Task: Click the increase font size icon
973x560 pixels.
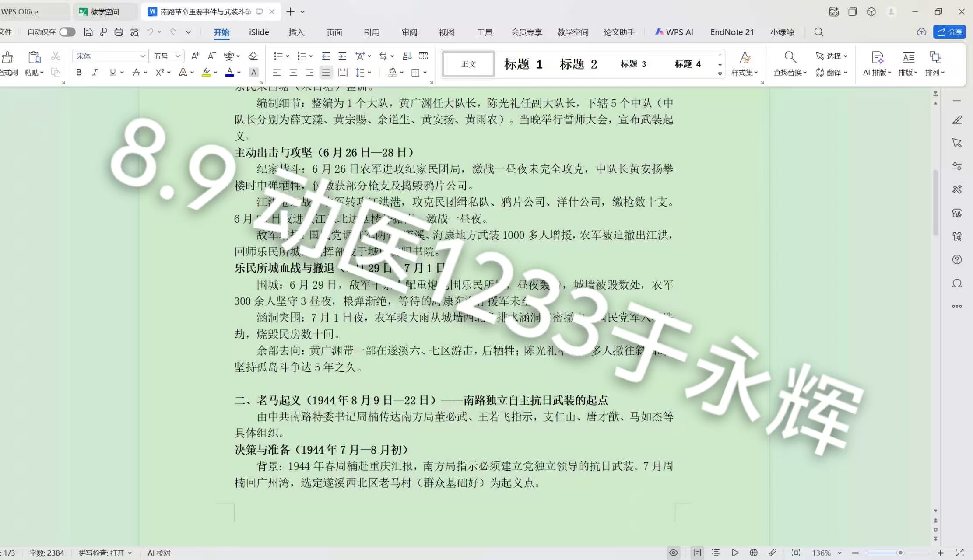Action: [195, 56]
